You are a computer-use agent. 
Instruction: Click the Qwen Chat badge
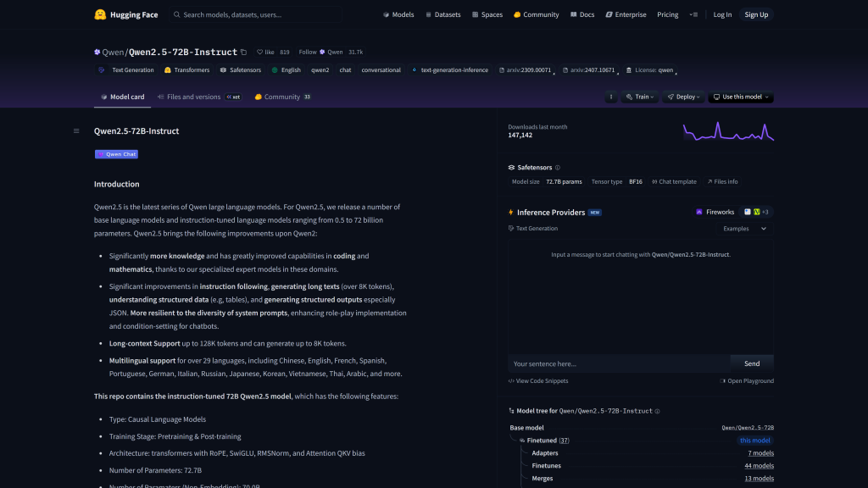point(116,154)
